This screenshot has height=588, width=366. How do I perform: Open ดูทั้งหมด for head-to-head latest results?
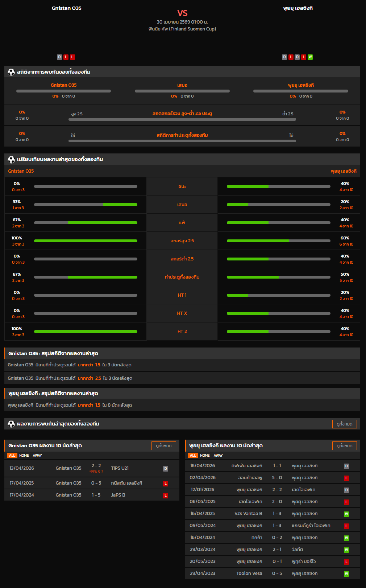[344, 424]
